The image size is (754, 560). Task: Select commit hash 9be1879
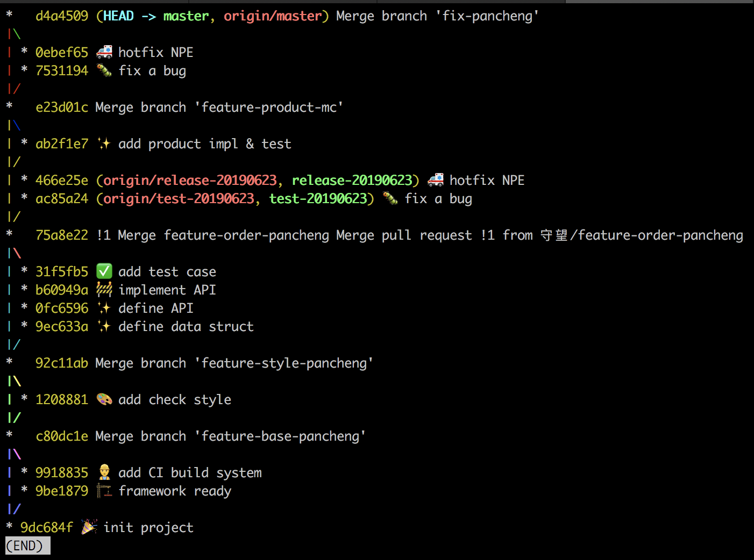tap(62, 491)
